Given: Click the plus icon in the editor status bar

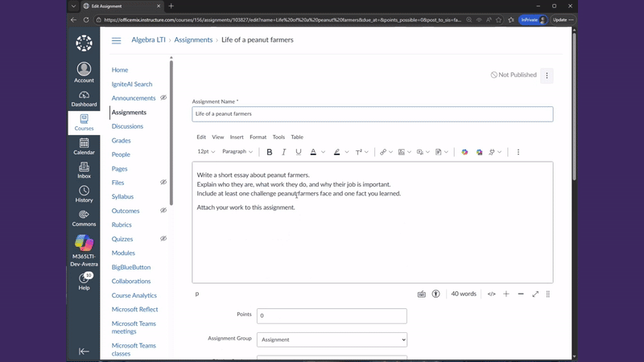Looking at the screenshot, I should [x=506, y=294].
